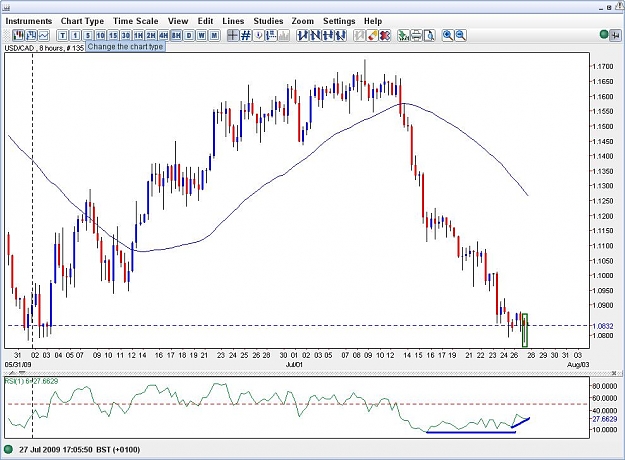Switch to 30-minute time scale
This screenshot has height=460, width=625.
point(126,36)
